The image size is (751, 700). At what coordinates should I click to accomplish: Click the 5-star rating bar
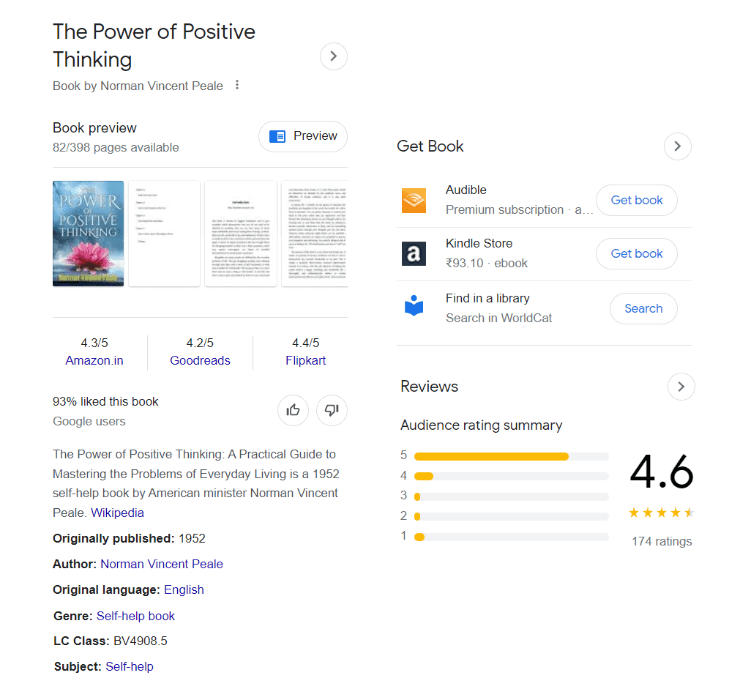tap(512, 457)
